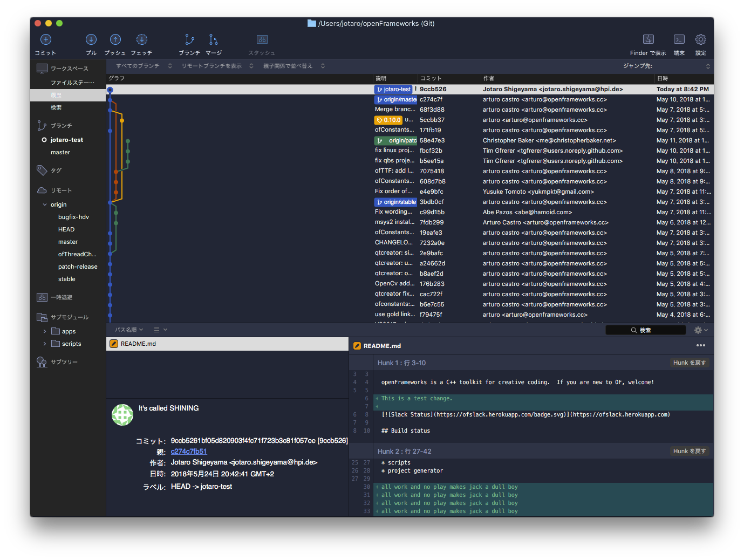
Task: Open the all-branches filter dropdown
Action: [144, 66]
